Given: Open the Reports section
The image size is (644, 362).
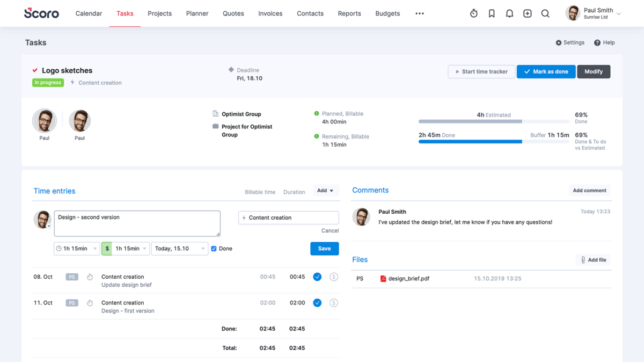Looking at the screenshot, I should 349,13.
